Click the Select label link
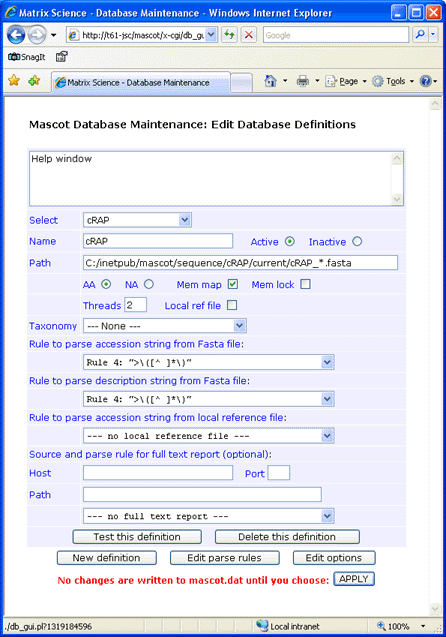This screenshot has width=446, height=637. 43,220
